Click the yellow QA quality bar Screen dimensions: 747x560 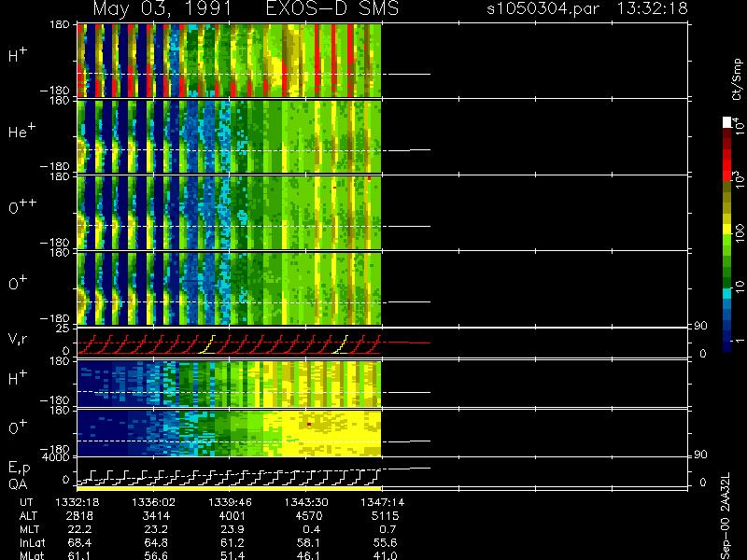[229, 488]
